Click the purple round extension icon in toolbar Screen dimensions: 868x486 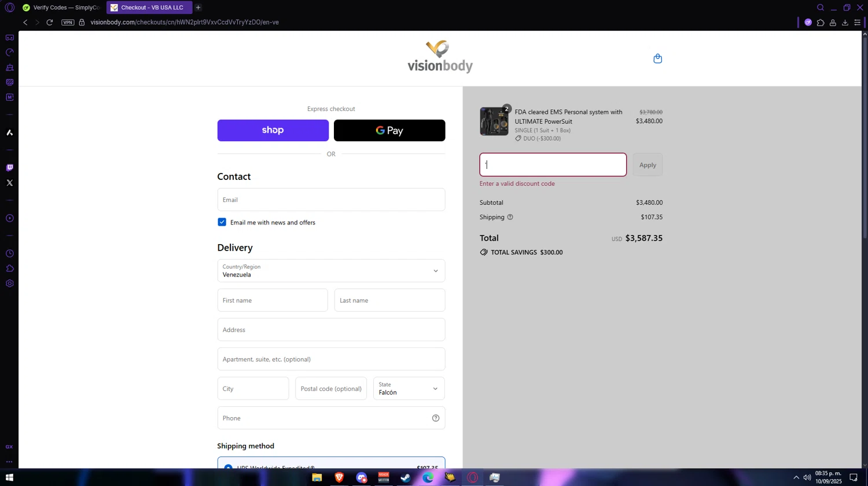(x=808, y=23)
